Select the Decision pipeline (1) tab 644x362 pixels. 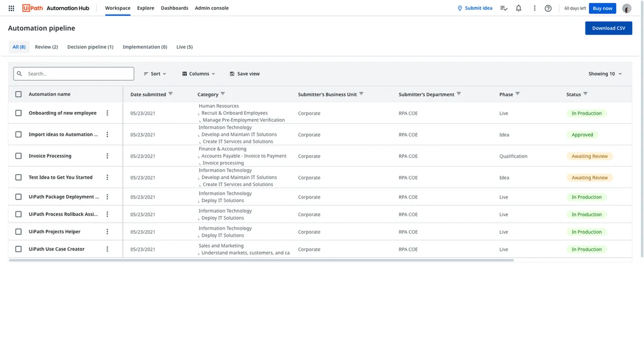(x=90, y=47)
